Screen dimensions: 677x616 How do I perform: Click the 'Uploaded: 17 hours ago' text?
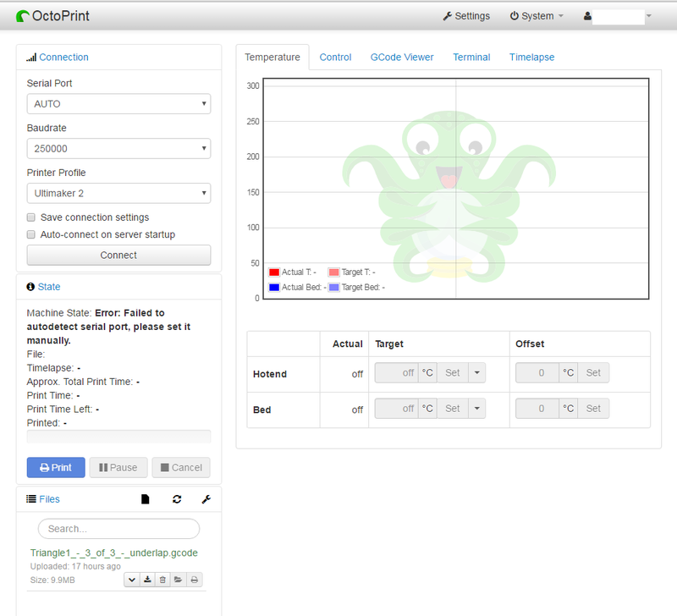click(75, 566)
